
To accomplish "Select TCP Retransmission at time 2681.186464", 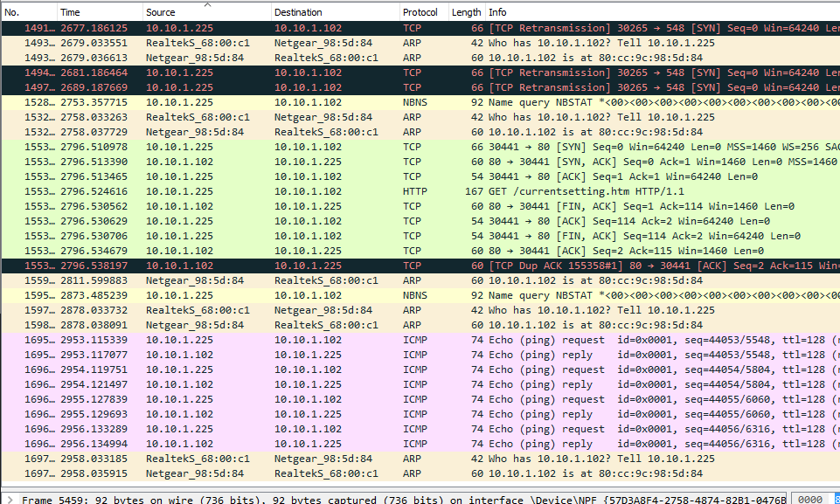I will 420,72.
